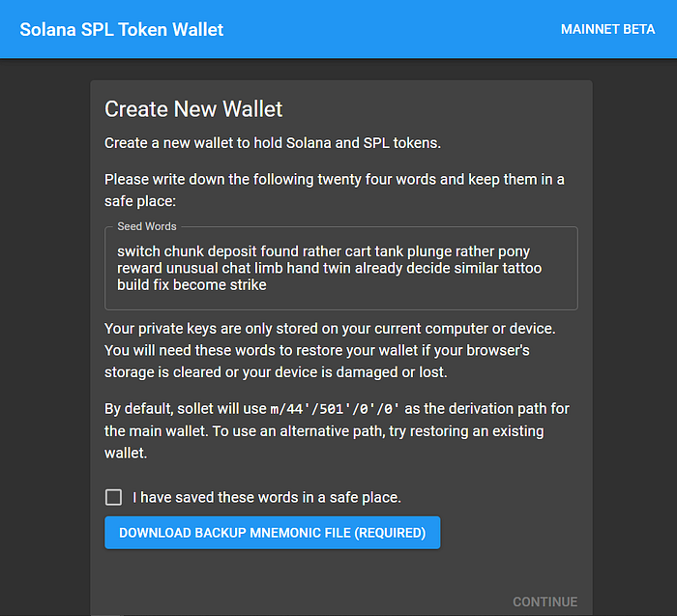Click the 'Seed Words' field label

point(147,226)
